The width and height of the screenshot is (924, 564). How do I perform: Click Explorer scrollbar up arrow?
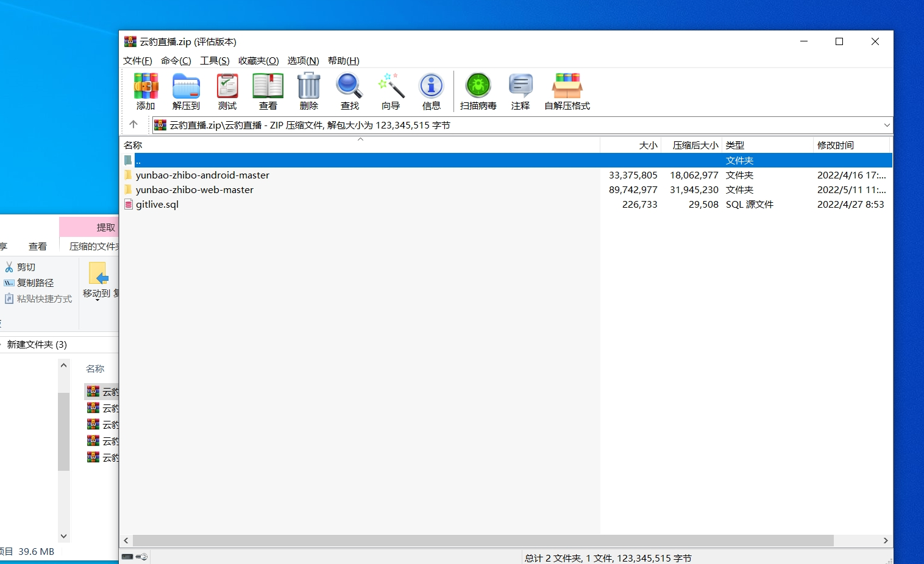63,365
